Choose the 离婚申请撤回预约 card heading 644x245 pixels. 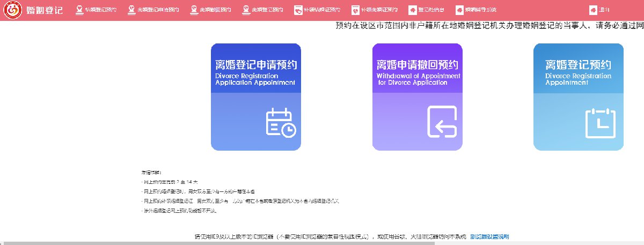(x=416, y=65)
